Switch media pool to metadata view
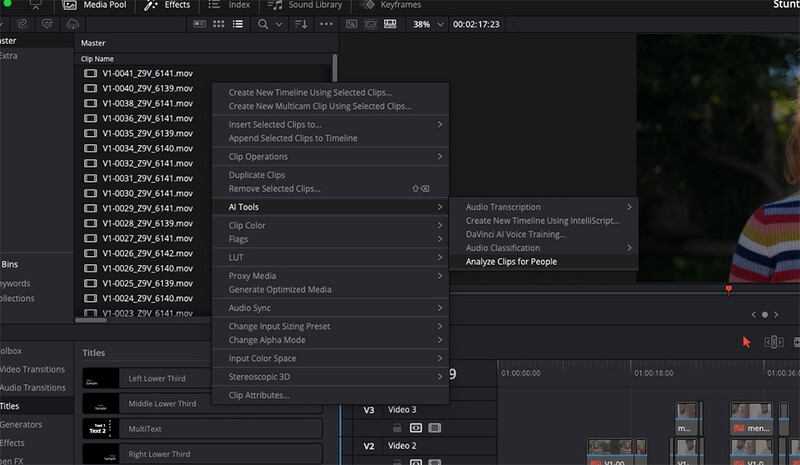 click(x=199, y=24)
